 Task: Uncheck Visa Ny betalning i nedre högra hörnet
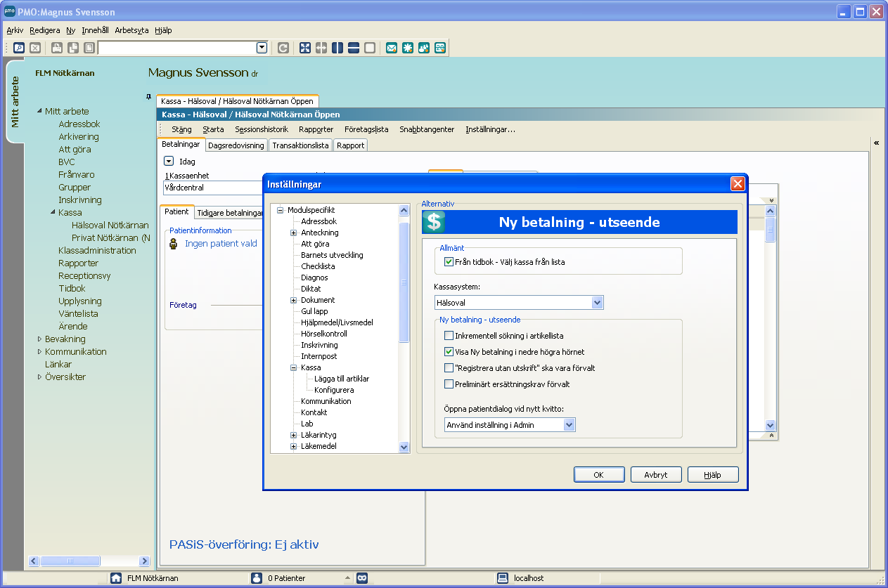pyautogui.click(x=449, y=352)
